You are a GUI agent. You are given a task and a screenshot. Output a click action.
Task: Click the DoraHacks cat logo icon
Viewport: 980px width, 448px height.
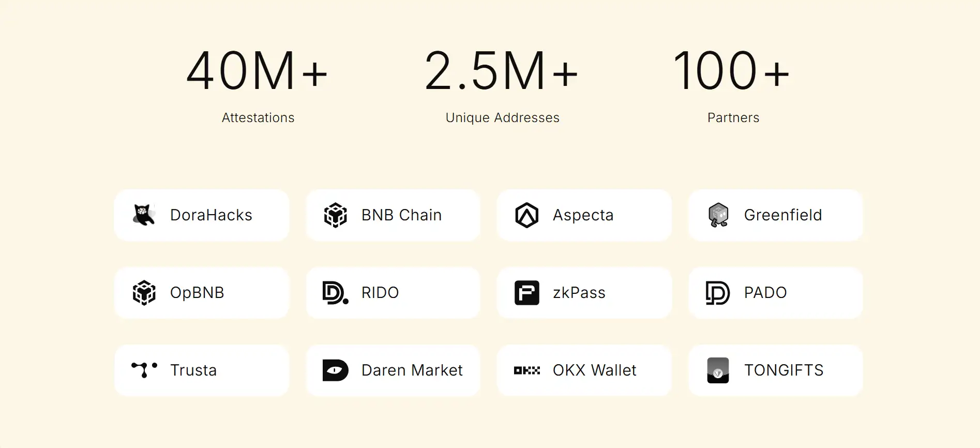[x=144, y=215]
